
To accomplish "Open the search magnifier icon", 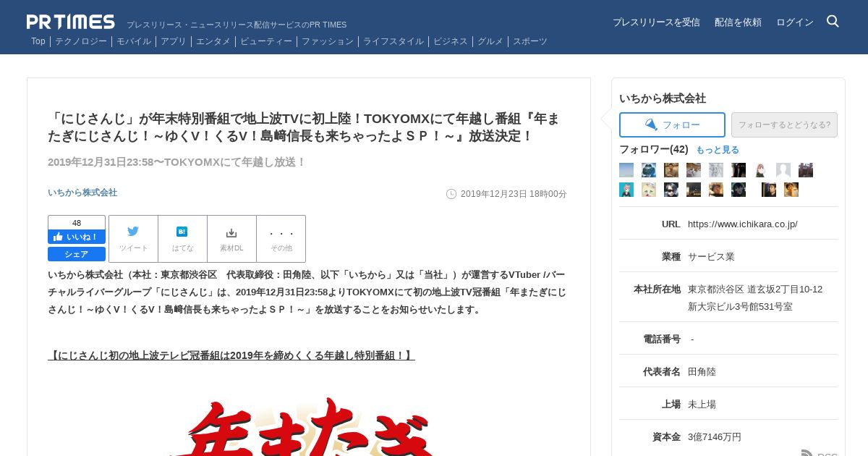I will tap(833, 22).
